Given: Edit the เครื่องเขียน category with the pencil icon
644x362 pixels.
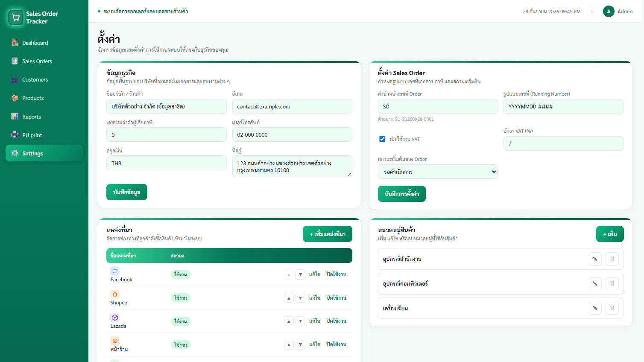Looking at the screenshot, I should 595,308.
